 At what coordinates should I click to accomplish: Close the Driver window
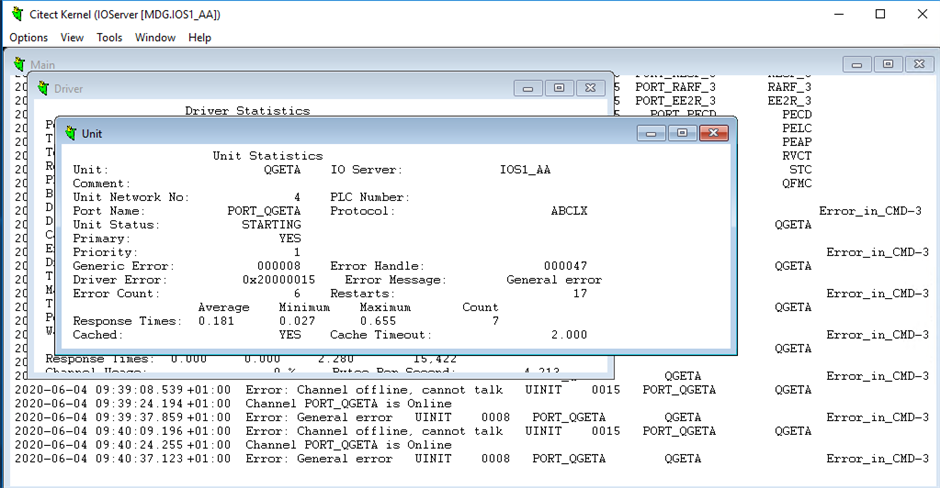[590, 88]
